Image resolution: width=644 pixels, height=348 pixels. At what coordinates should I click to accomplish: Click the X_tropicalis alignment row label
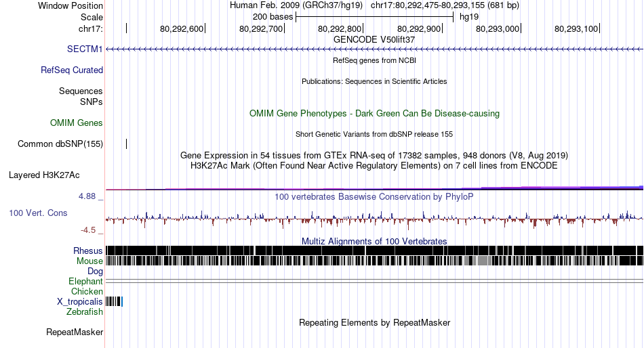(x=80, y=302)
